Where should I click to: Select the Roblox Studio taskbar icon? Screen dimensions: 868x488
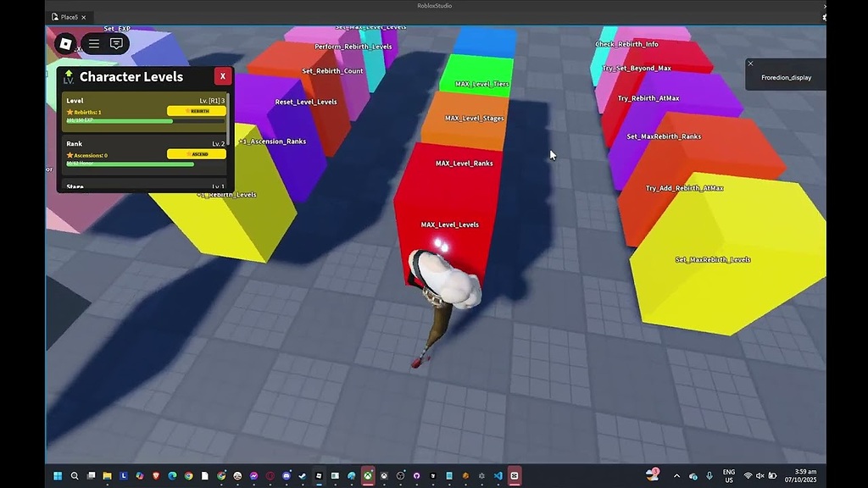[x=515, y=476]
